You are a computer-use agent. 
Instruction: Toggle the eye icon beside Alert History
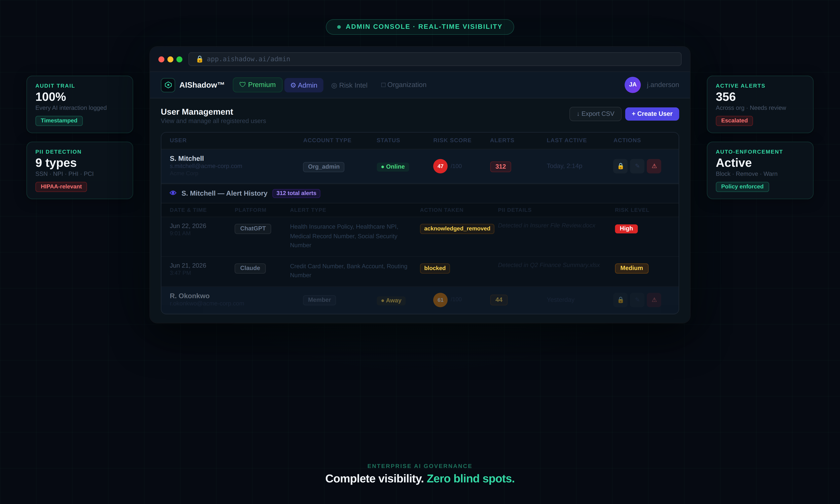click(x=173, y=193)
